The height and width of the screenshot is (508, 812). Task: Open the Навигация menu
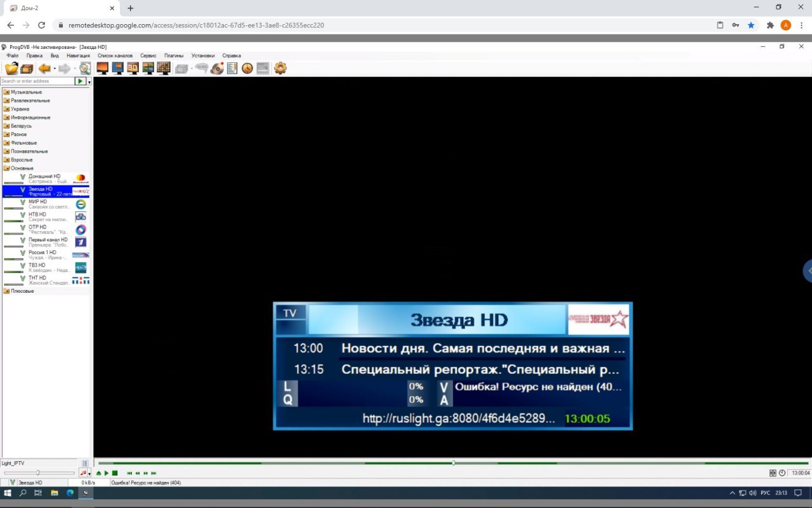pyautogui.click(x=78, y=56)
